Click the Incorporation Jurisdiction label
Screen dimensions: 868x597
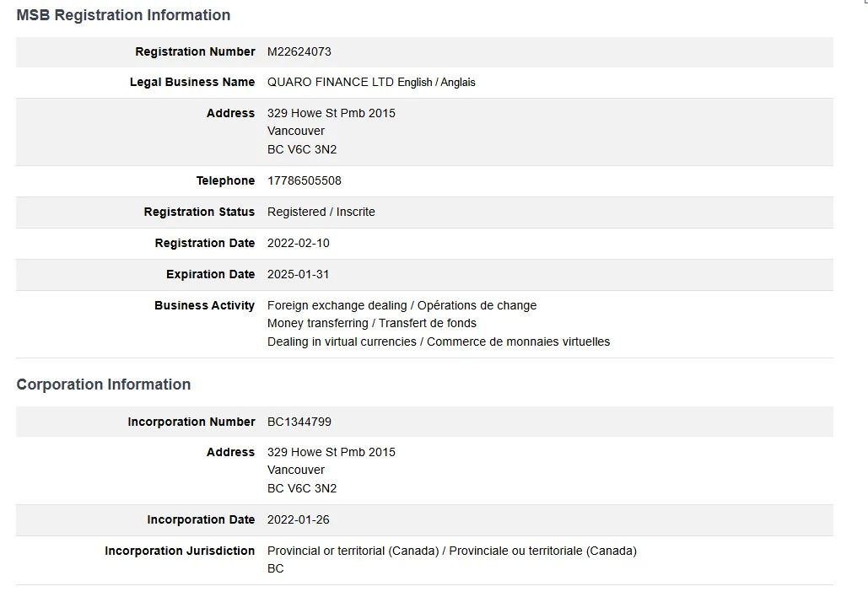pos(180,551)
